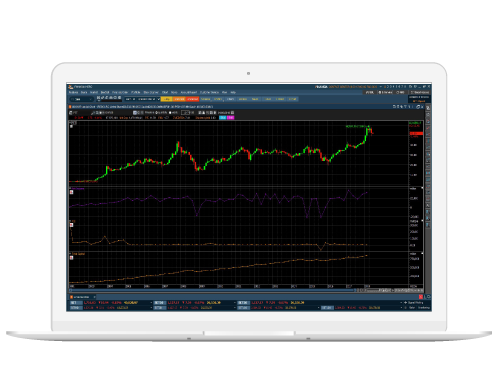This screenshot has width=500, height=365.
Task: Expand the first ticker tile's dropdown arrow
Action: tap(151, 303)
